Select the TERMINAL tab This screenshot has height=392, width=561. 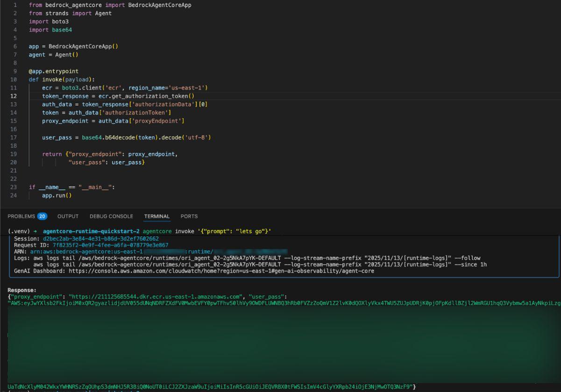click(x=156, y=216)
